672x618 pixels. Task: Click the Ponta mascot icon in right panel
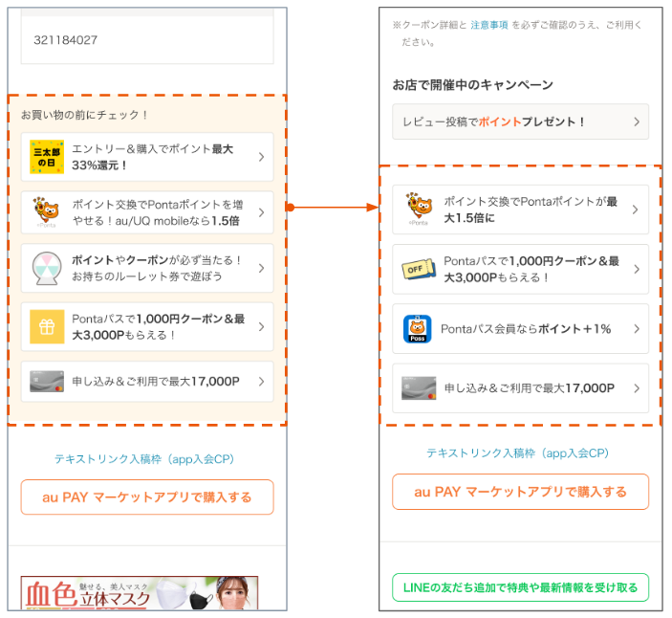(x=418, y=210)
